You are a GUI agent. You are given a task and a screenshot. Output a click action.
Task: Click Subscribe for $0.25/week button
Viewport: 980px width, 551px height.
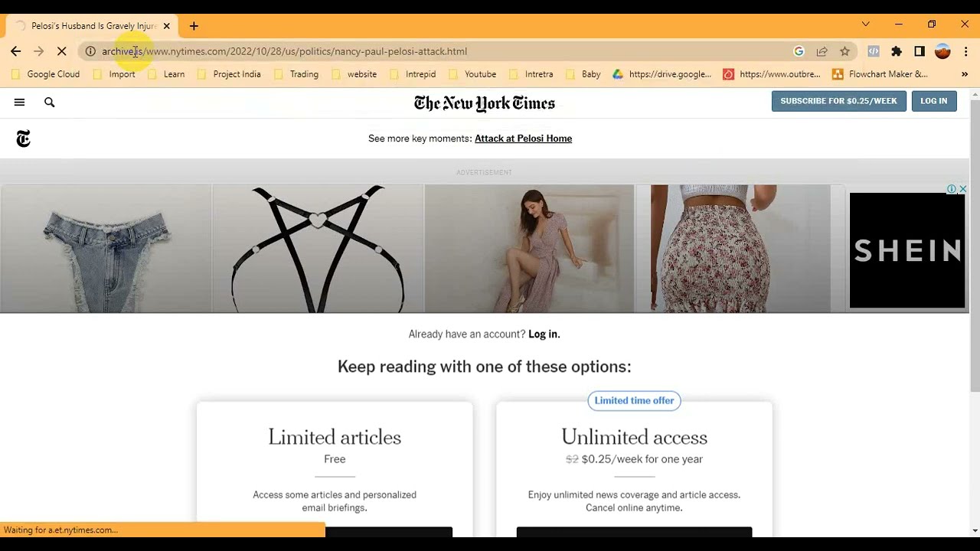838,101
